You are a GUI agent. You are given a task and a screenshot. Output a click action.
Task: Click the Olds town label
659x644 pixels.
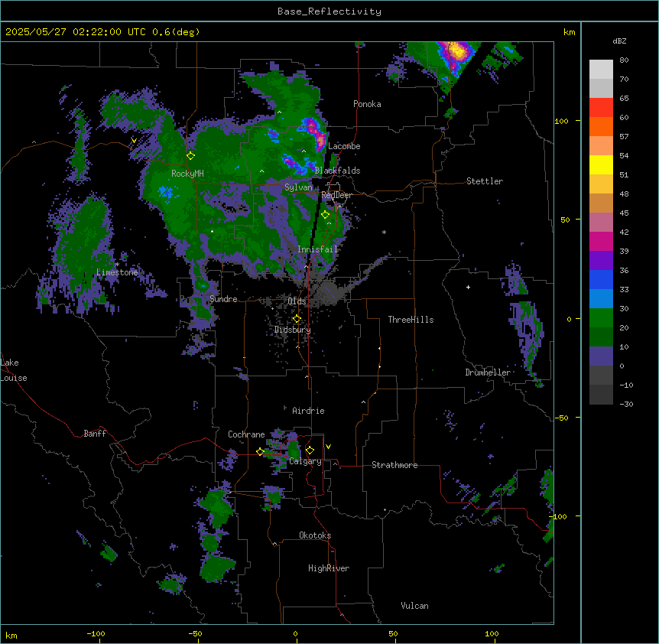point(297,301)
